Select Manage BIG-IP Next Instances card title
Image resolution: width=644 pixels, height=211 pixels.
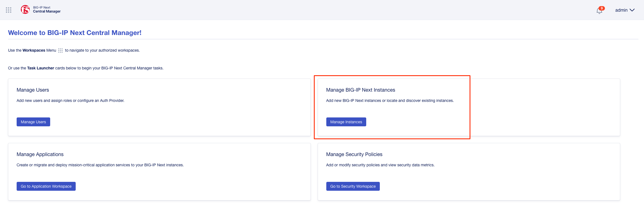click(x=360, y=90)
